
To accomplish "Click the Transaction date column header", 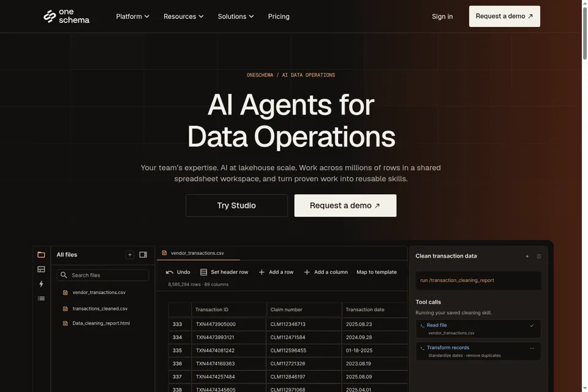I will coord(375,309).
